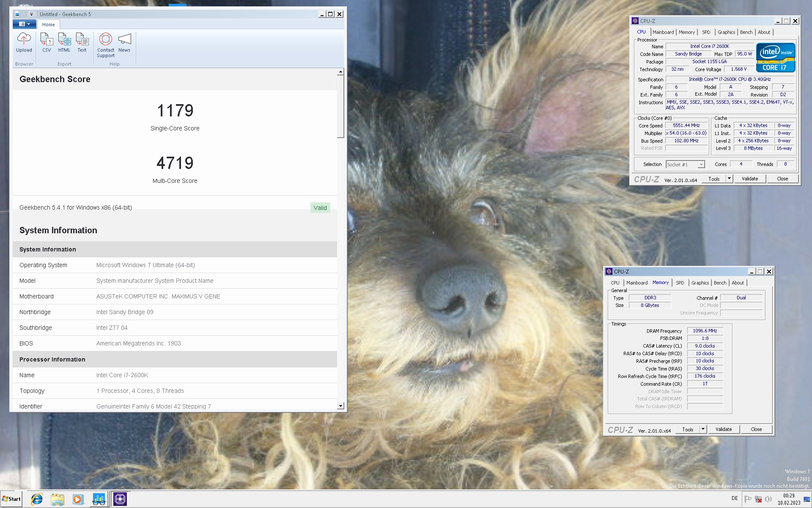Viewport: 812px width, 508px height.
Task: Click the Geekbench vertical scrollbar thumb
Action: [340, 107]
